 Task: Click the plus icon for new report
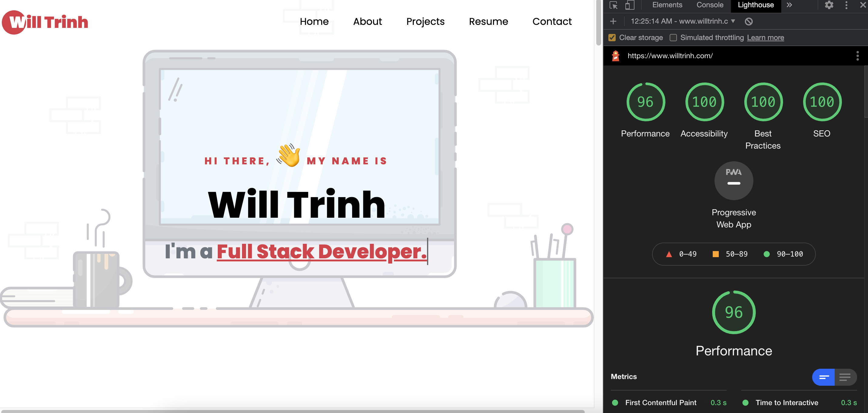(613, 21)
